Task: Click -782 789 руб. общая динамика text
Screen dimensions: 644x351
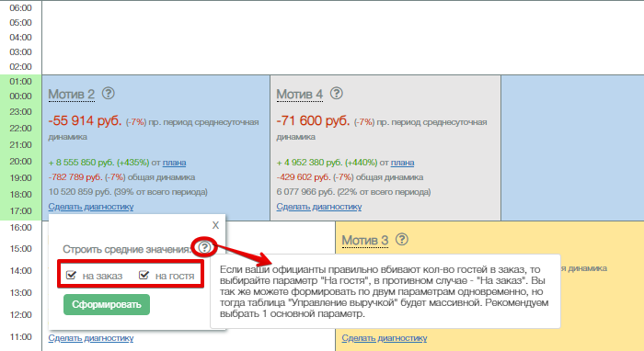Action: click(121, 177)
